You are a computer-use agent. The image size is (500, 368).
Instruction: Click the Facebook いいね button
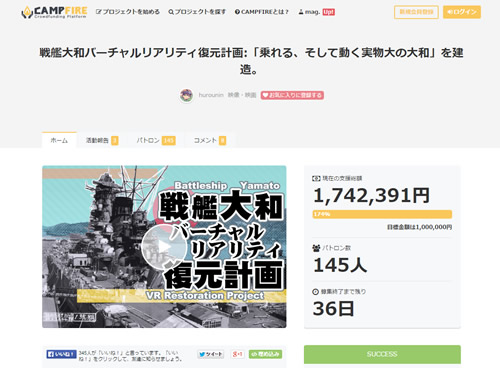click(61, 354)
